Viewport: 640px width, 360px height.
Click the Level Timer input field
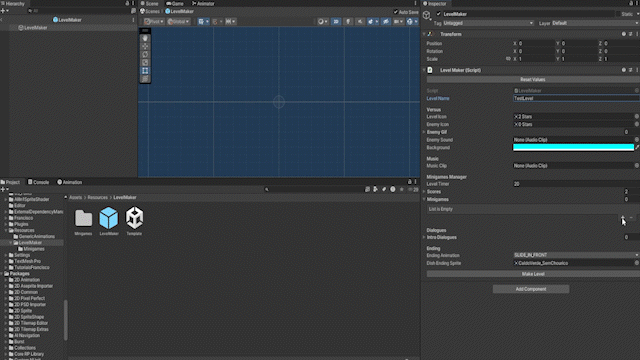[576, 184]
